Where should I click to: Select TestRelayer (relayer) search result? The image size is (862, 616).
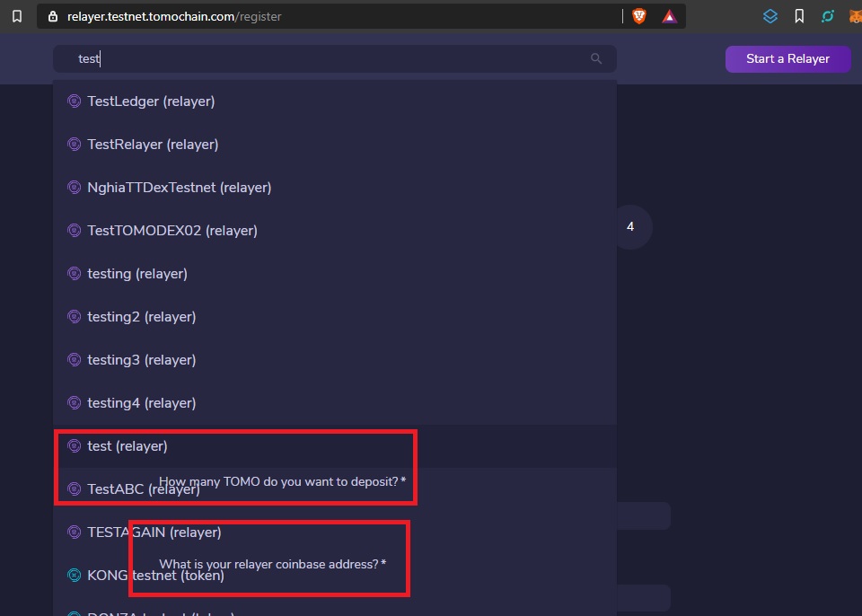(x=335, y=144)
